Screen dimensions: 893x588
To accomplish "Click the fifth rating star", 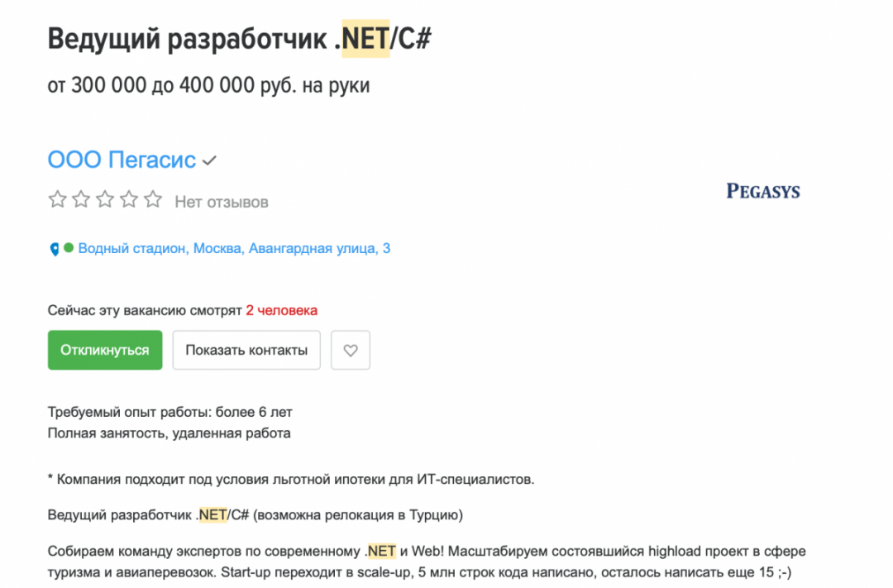I will click(152, 198).
